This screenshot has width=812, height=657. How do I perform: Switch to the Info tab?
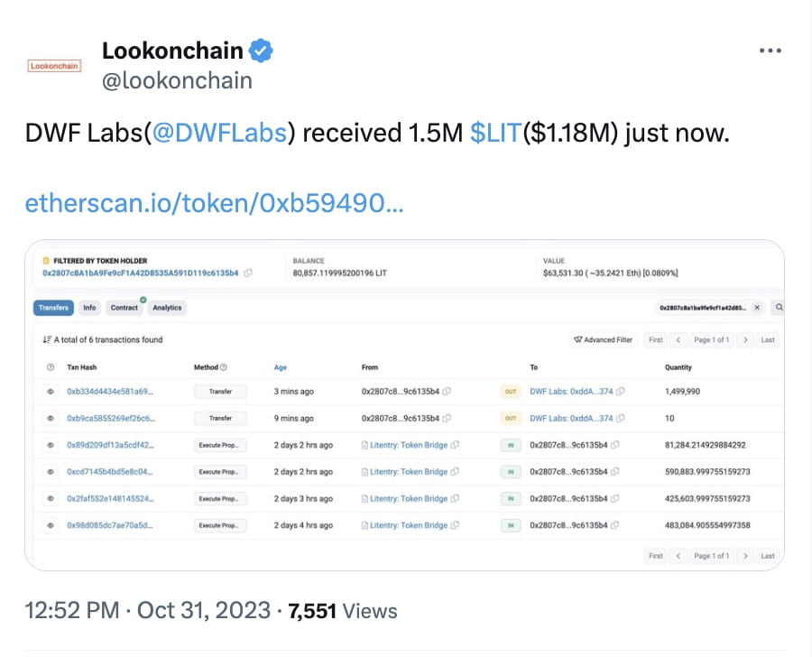[89, 308]
